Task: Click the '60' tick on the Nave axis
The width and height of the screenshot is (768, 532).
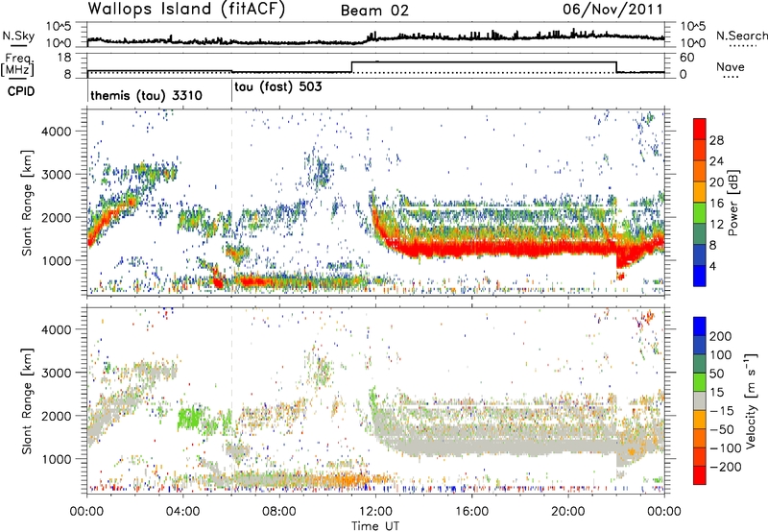Action: click(687, 58)
